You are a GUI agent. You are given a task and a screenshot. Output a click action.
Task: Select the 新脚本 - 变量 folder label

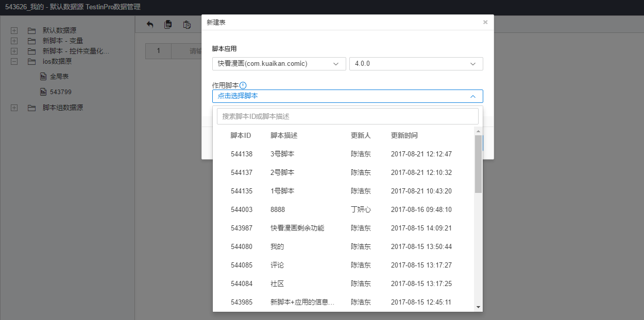point(63,41)
